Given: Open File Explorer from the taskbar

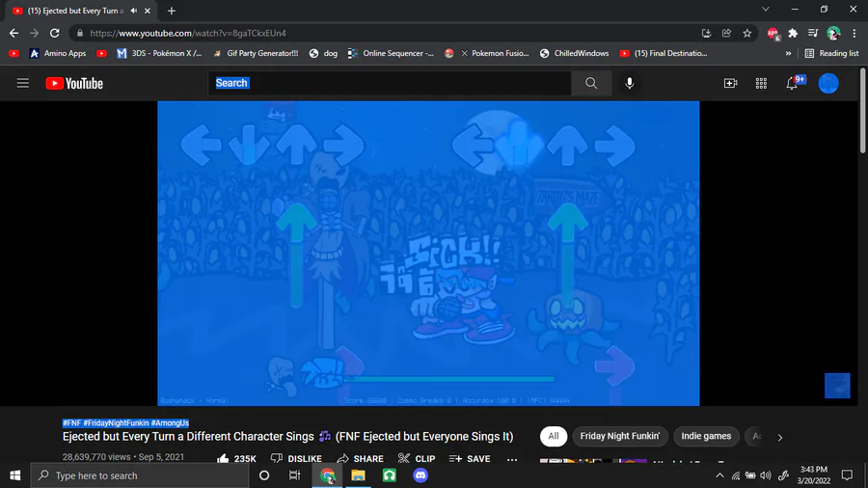Looking at the screenshot, I should point(358,475).
